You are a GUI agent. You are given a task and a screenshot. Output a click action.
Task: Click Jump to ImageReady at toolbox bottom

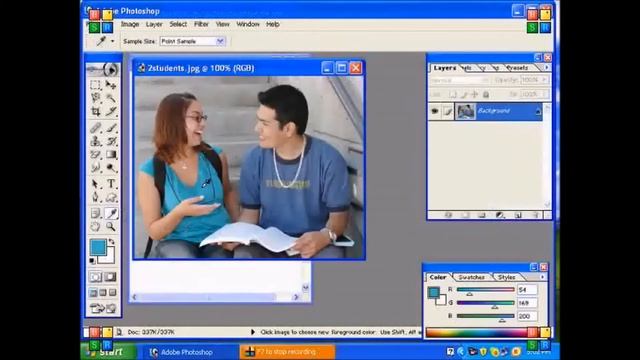(103, 309)
